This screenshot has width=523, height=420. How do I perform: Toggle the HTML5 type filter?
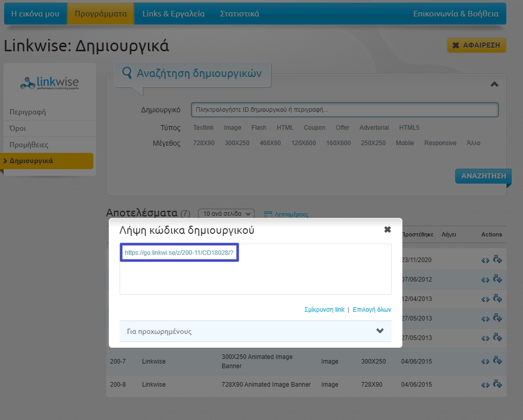[x=409, y=128]
